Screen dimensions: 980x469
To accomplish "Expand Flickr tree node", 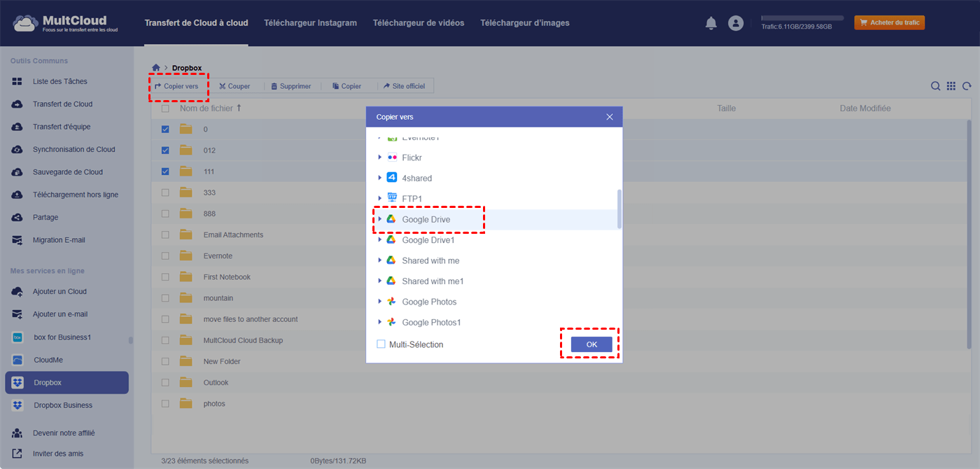I will [380, 157].
